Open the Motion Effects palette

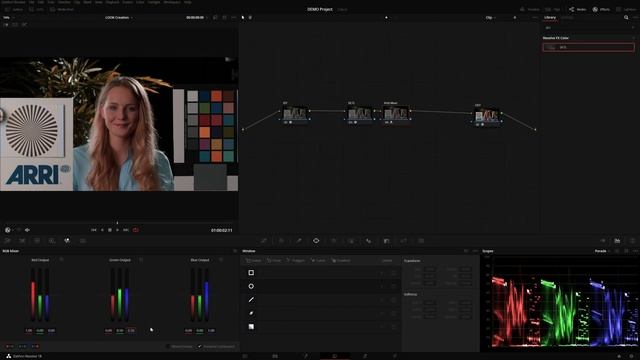(82, 241)
